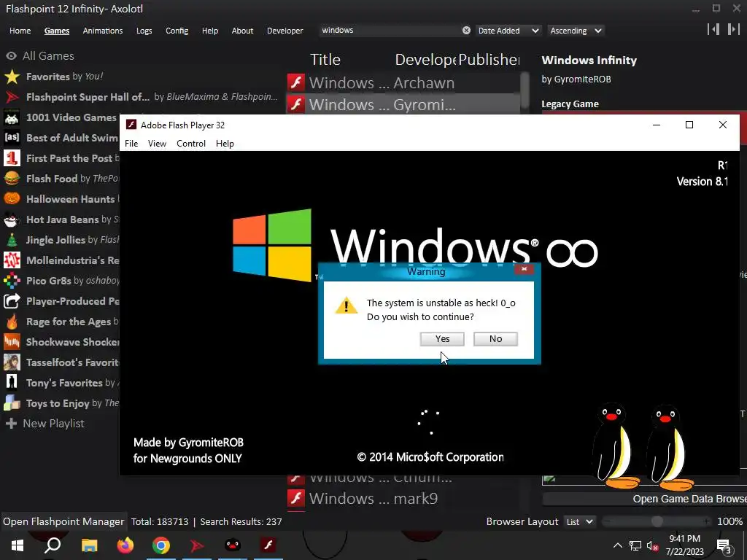Open the Home tab in Flashpoint
The height and width of the screenshot is (560, 747).
tap(20, 31)
